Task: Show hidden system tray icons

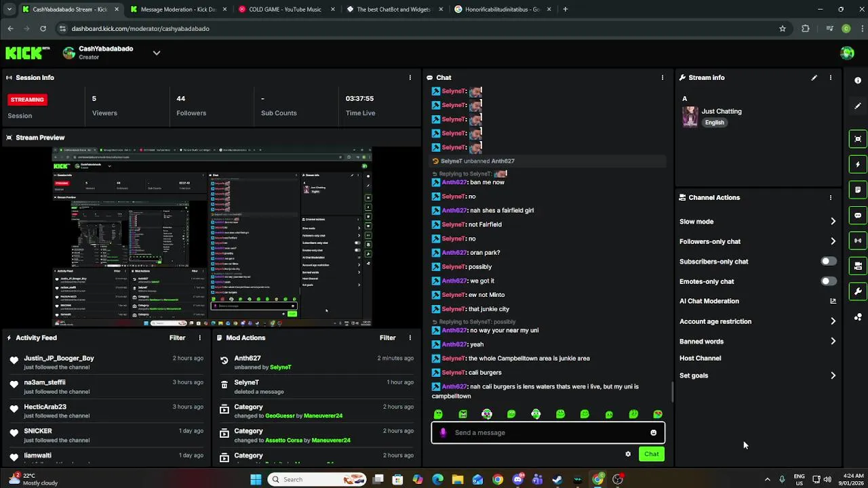Action: (767, 479)
